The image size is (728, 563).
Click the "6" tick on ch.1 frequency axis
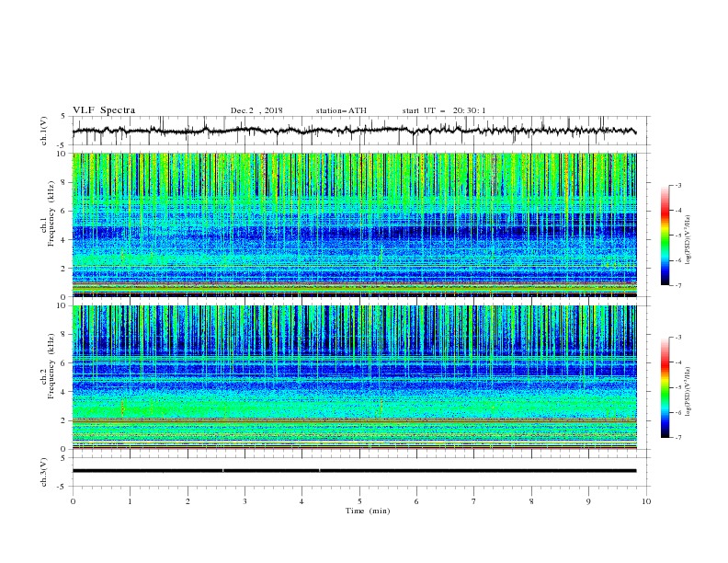click(65, 211)
